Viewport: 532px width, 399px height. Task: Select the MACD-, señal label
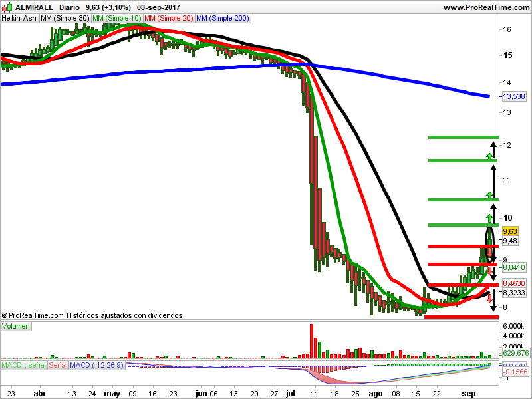[x=23, y=365]
